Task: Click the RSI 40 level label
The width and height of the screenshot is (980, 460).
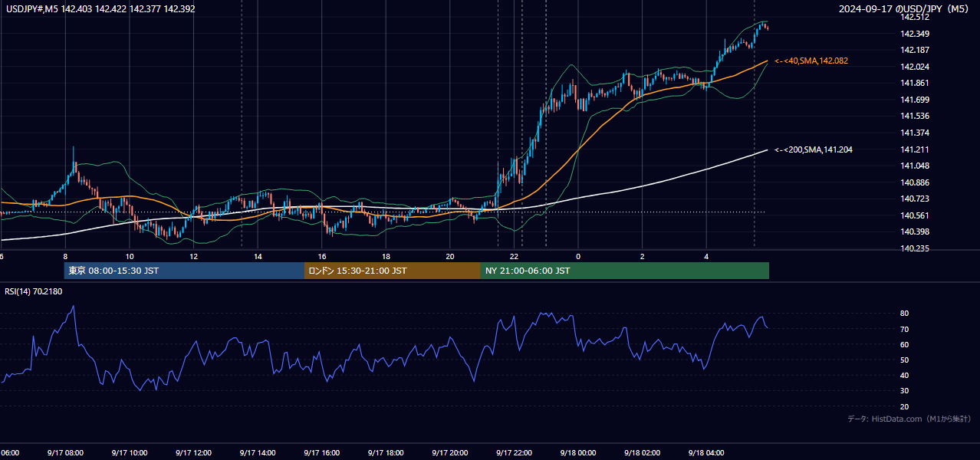Action: (905, 375)
